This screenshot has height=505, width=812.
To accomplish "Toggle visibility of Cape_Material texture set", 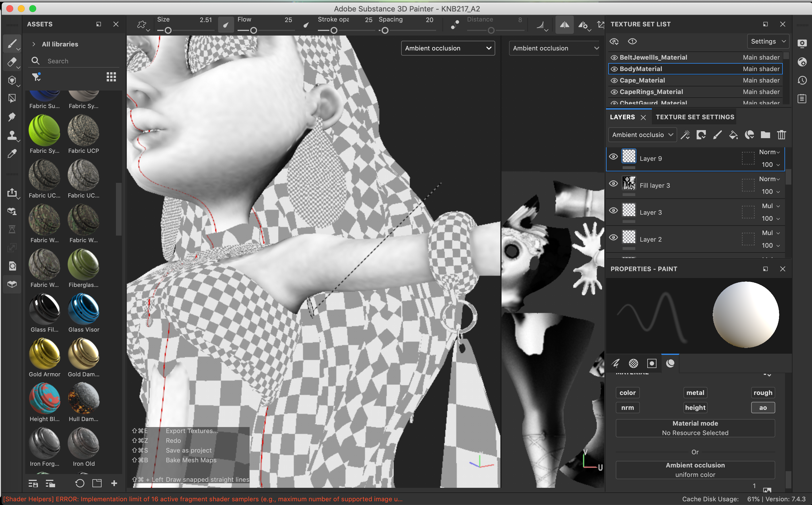I will (614, 81).
